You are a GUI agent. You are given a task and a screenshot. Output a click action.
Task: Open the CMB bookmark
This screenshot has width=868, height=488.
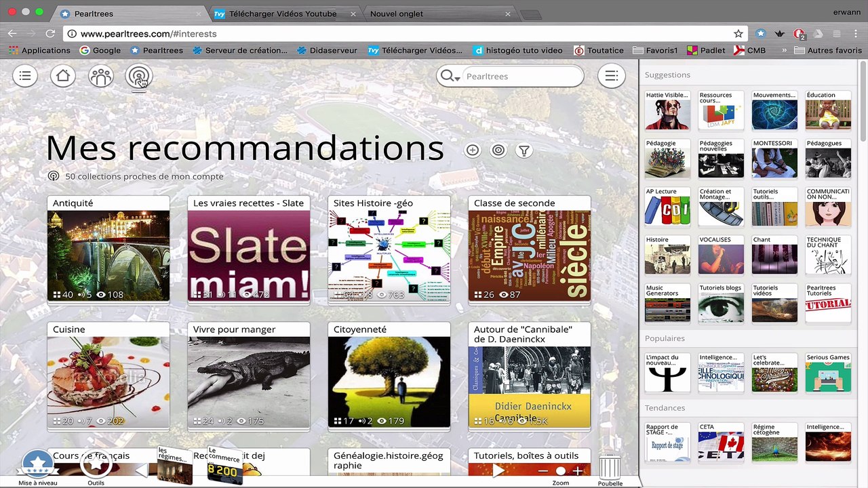coord(750,50)
